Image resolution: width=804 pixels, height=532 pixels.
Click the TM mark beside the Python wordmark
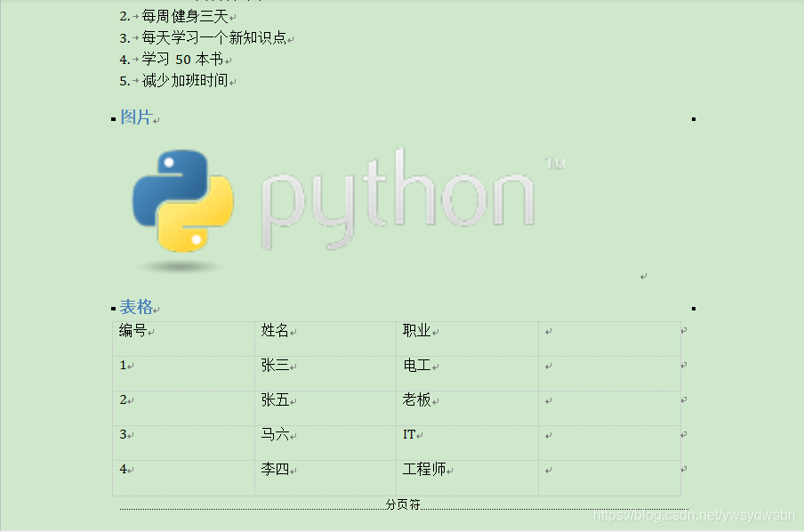point(556,161)
